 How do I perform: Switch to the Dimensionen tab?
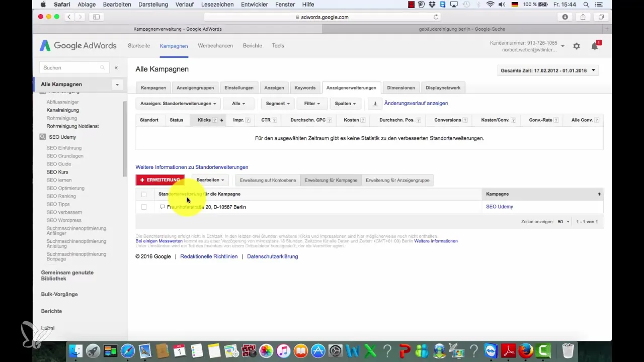pos(401,87)
